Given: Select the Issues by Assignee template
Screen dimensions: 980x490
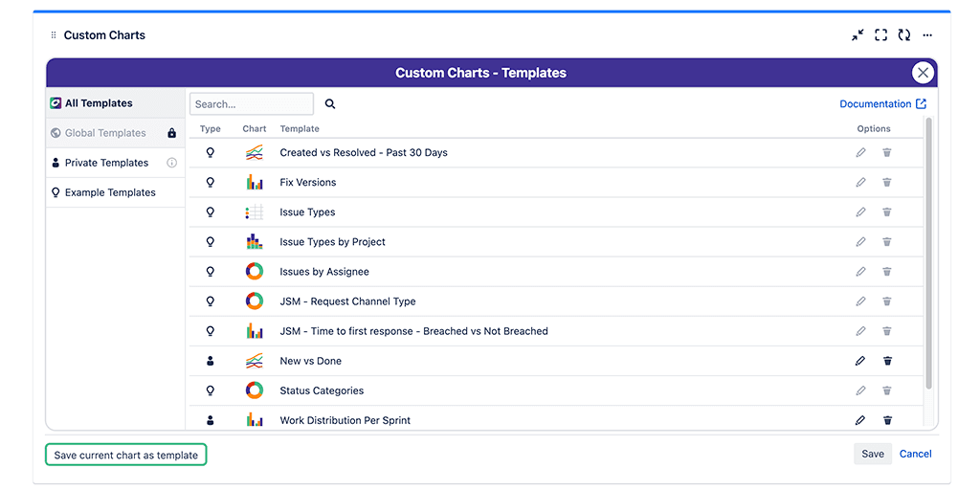Looking at the screenshot, I should pyautogui.click(x=323, y=272).
